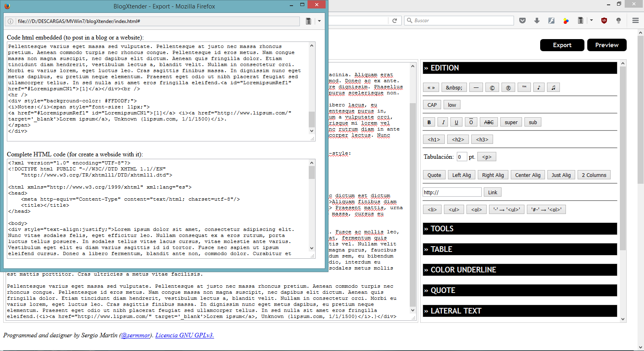Click the colored circles extension icon

pyautogui.click(x=566, y=21)
